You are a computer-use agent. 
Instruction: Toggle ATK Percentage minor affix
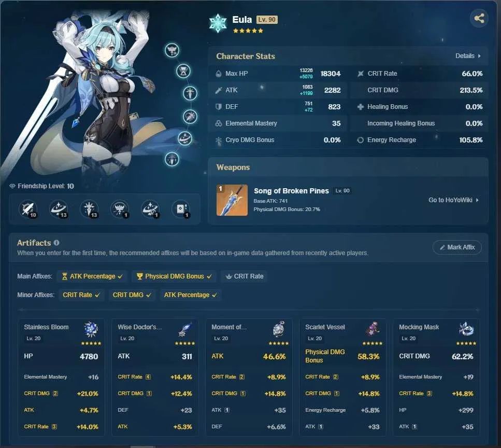(190, 295)
